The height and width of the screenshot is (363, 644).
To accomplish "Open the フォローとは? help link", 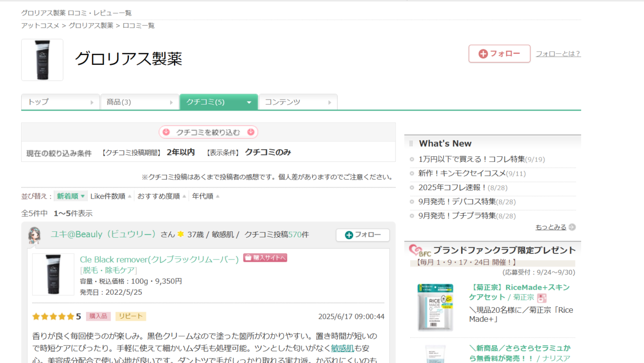I will tap(558, 54).
